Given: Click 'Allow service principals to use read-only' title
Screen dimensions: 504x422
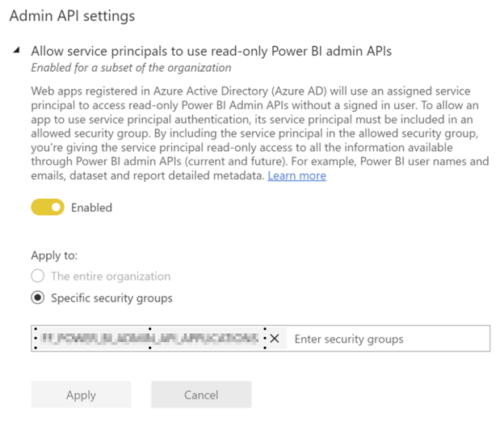Looking at the screenshot, I should [x=211, y=51].
